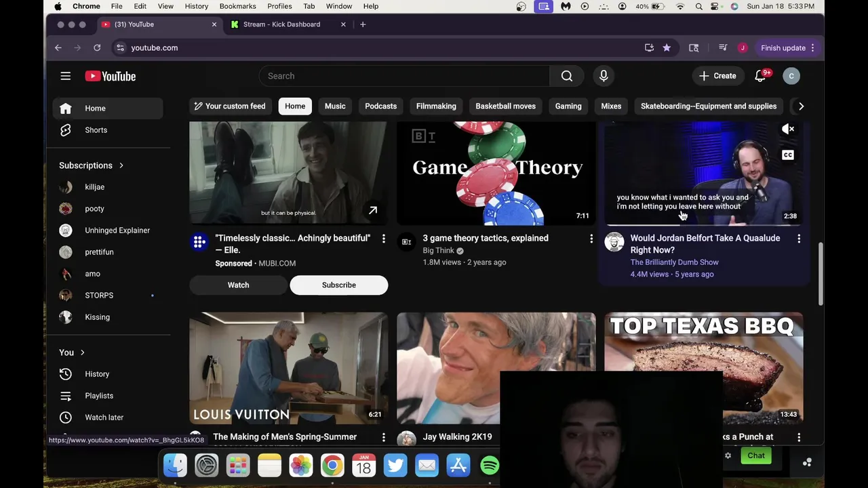Start voice search with the microphone icon

pyautogui.click(x=604, y=76)
